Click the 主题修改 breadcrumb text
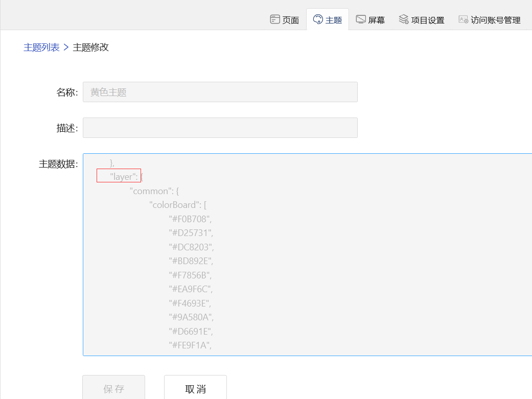Image resolution: width=532 pixels, height=399 pixels. (90, 48)
